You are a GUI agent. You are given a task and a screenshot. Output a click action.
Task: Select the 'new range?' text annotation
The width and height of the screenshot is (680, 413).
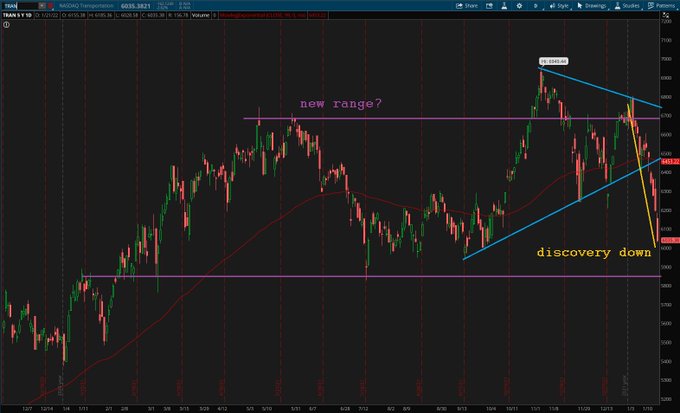[x=340, y=104]
